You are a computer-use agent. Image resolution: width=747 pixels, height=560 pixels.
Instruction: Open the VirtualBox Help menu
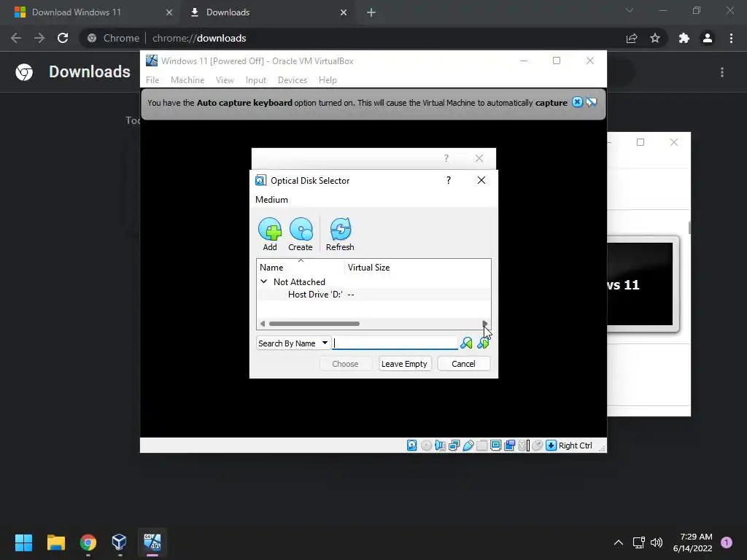click(328, 80)
